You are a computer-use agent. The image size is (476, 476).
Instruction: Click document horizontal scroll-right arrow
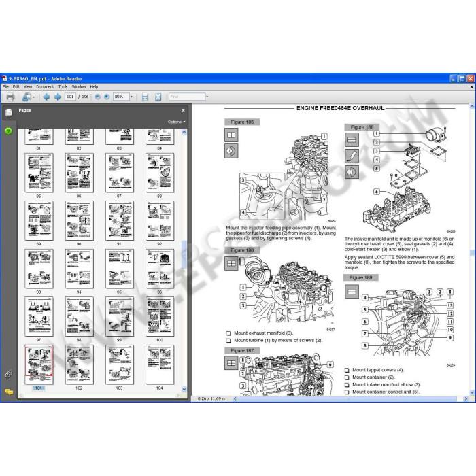466,399
